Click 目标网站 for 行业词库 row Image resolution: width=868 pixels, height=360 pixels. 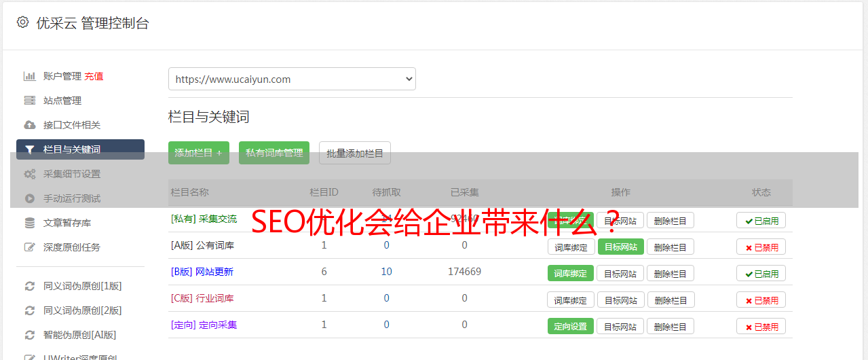pyautogui.click(x=620, y=300)
